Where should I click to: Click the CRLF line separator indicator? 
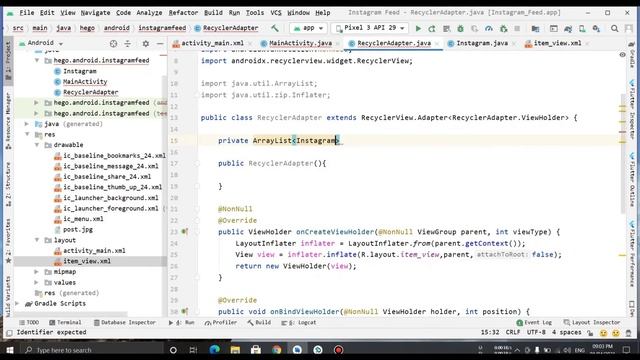click(513, 333)
